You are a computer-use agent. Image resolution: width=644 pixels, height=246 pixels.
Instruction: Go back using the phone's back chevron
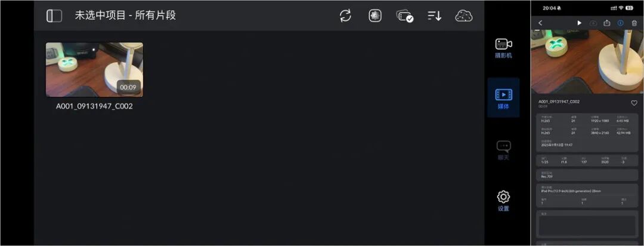pos(540,23)
